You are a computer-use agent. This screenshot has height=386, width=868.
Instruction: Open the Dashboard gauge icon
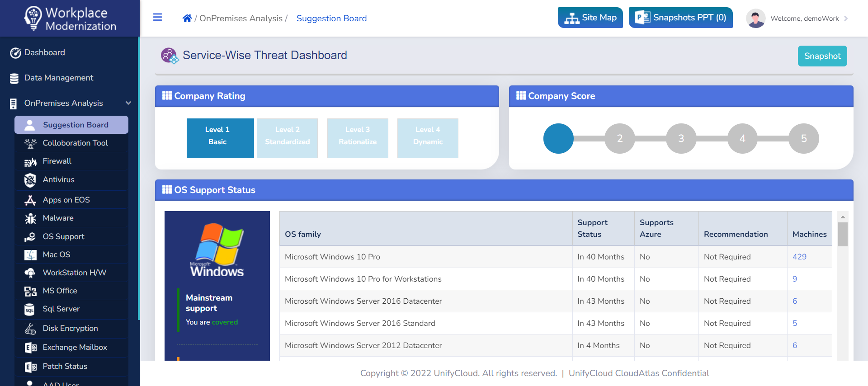click(x=15, y=53)
